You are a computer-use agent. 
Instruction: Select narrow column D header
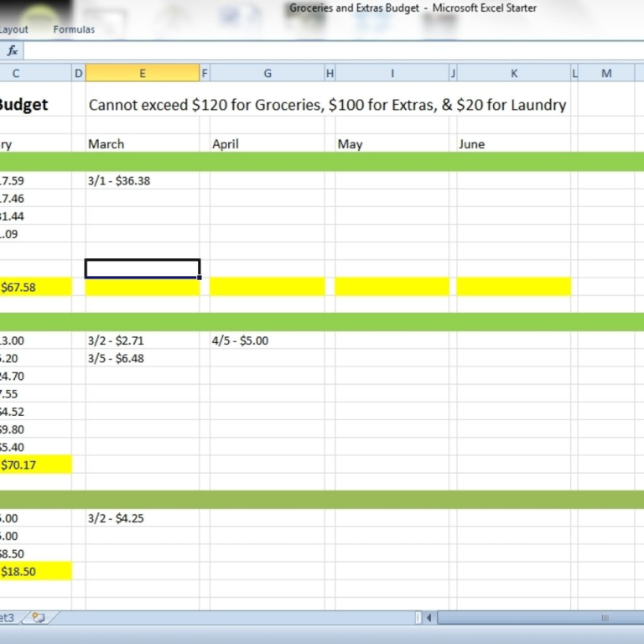pos(79,73)
